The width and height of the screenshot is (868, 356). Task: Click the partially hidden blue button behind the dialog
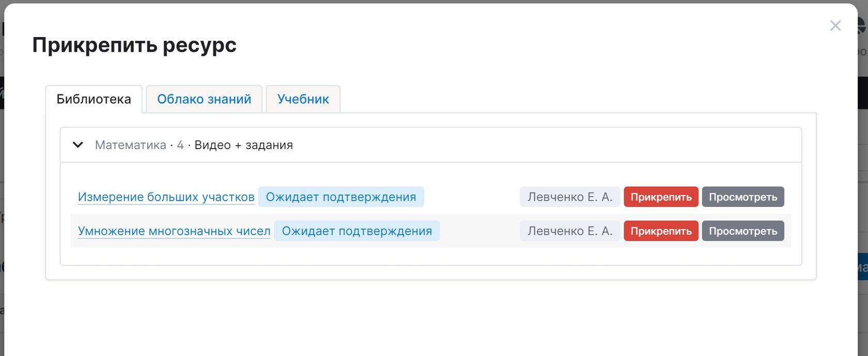pyautogui.click(x=862, y=267)
